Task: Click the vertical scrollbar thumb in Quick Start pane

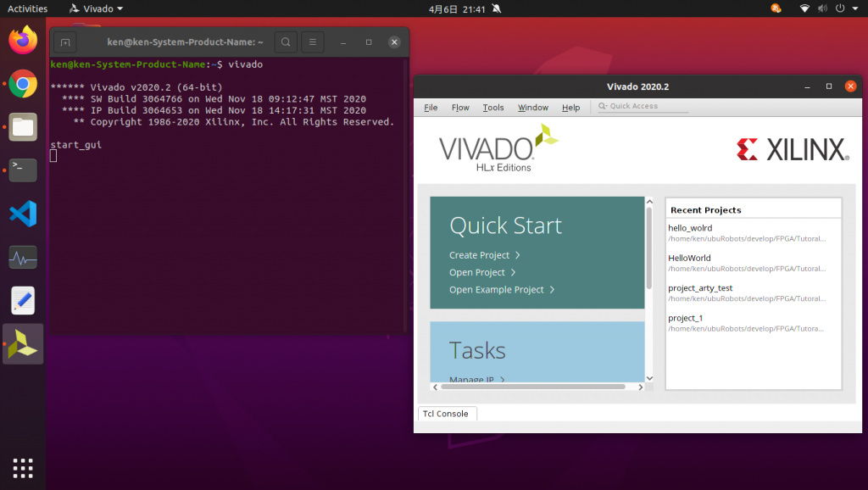Action: (x=649, y=248)
